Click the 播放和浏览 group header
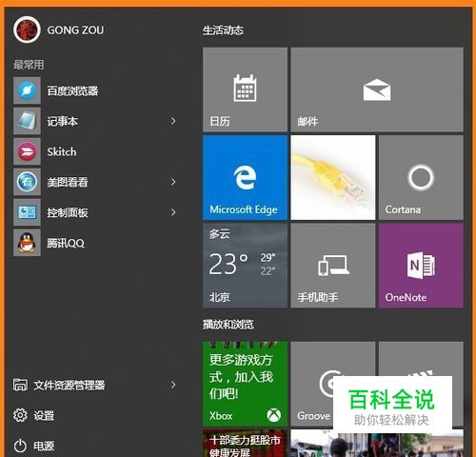 (x=228, y=325)
